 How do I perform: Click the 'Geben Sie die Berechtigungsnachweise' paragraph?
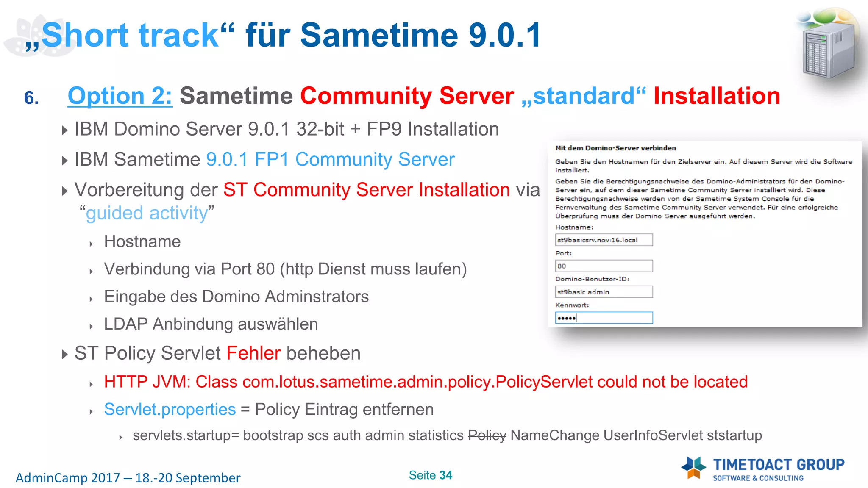pos(700,199)
